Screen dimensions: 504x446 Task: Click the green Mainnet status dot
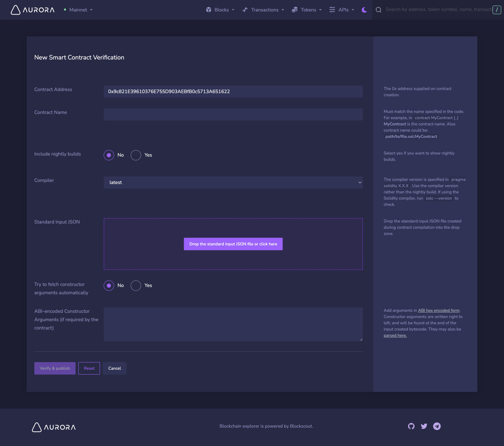point(65,10)
